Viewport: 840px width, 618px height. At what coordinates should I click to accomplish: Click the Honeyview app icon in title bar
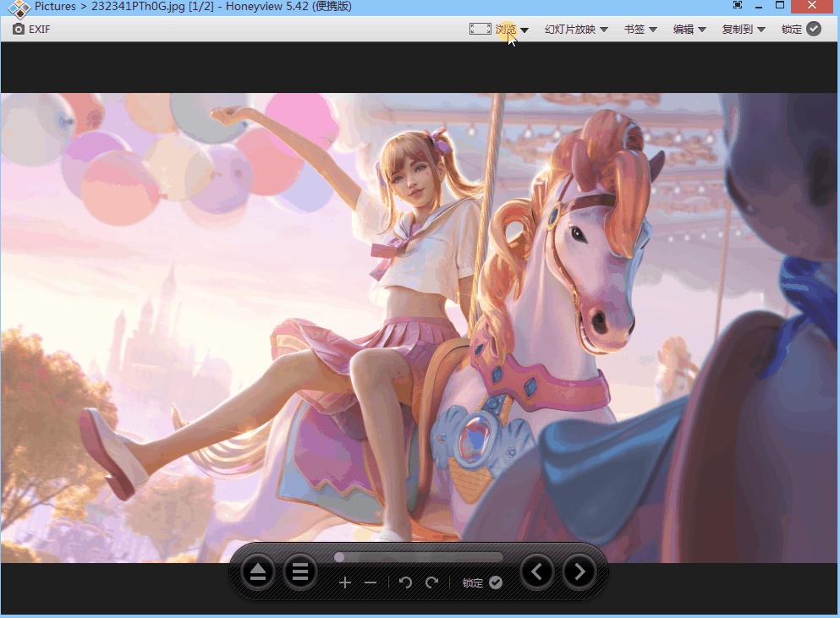tap(19, 8)
